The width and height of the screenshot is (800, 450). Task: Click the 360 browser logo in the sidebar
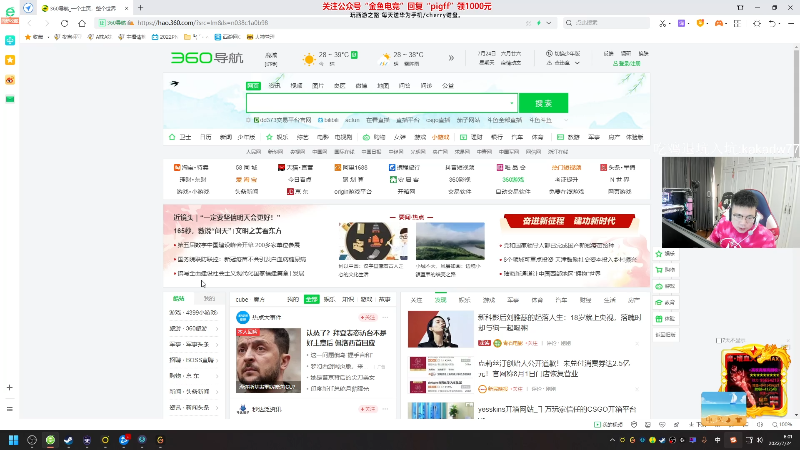pyautogui.click(x=10, y=12)
